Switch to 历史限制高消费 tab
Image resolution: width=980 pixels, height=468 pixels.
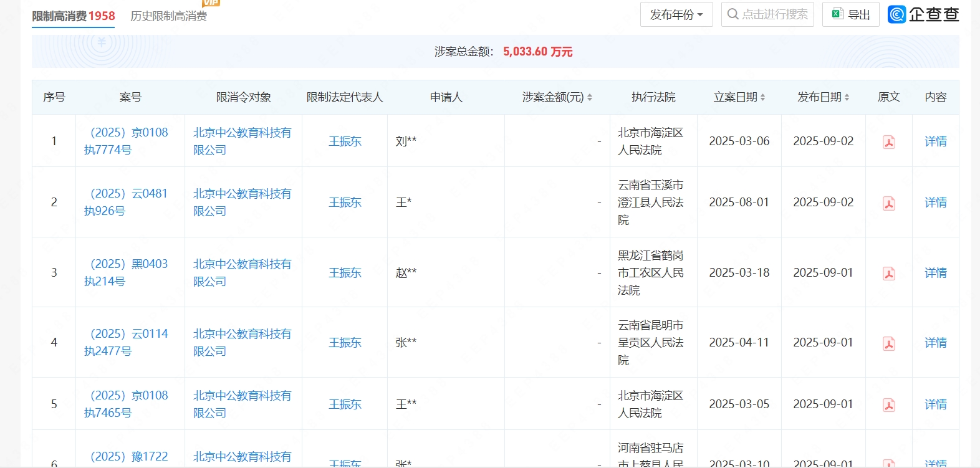point(168,16)
